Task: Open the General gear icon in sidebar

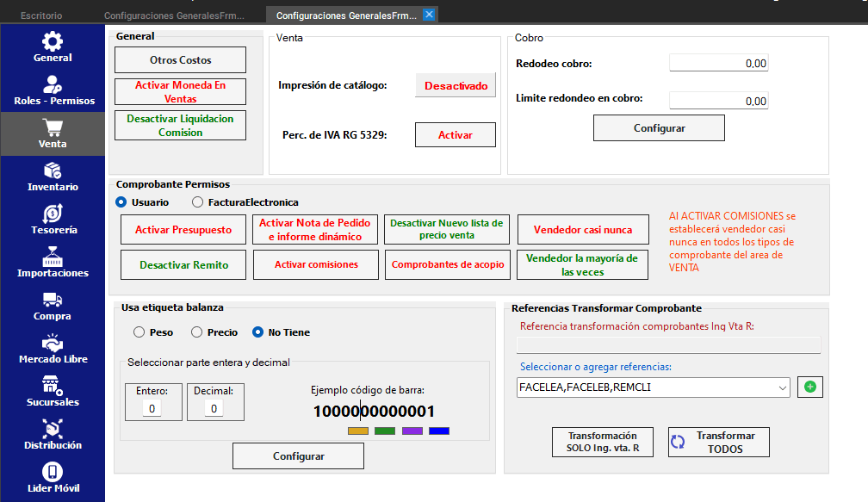Action: [53, 41]
